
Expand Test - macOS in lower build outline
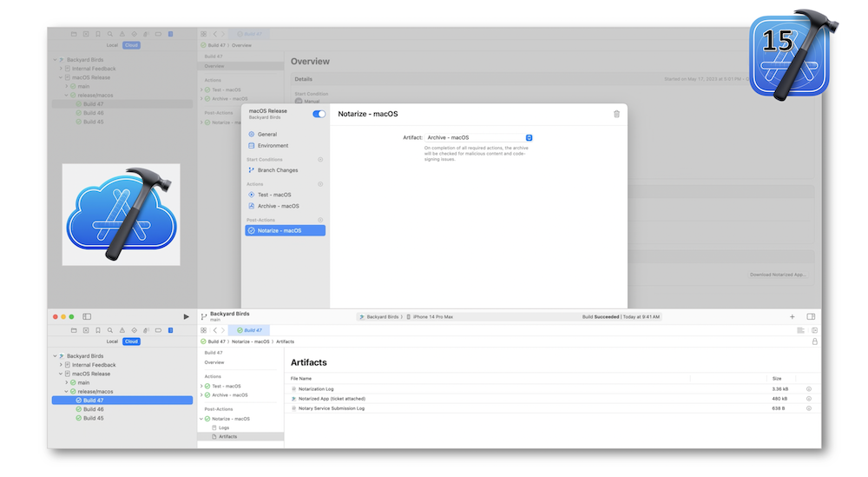point(201,386)
